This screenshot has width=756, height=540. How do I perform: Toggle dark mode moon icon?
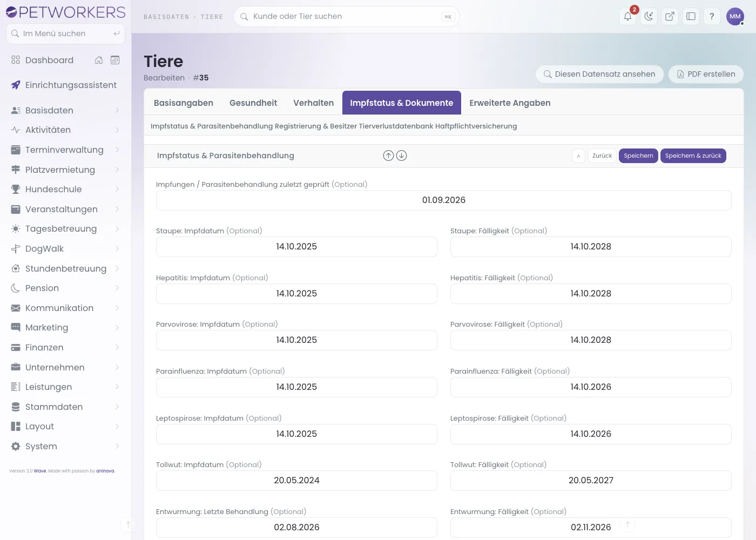(649, 16)
